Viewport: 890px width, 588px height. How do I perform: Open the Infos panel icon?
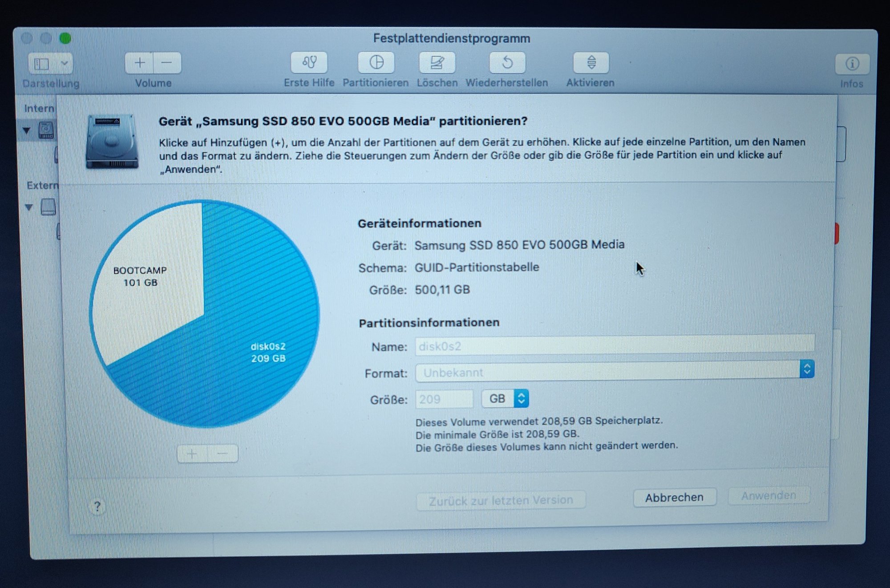click(852, 64)
